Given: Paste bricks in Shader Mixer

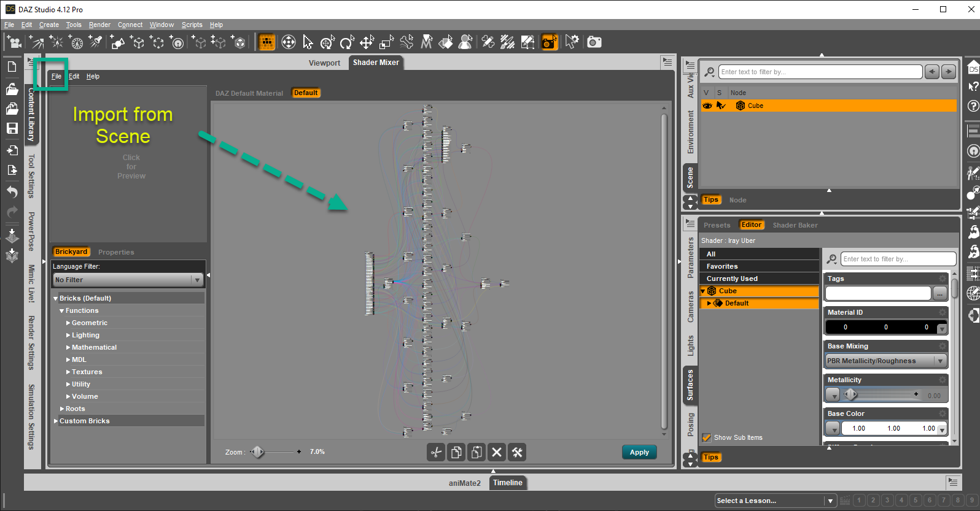Looking at the screenshot, I should [x=476, y=452].
